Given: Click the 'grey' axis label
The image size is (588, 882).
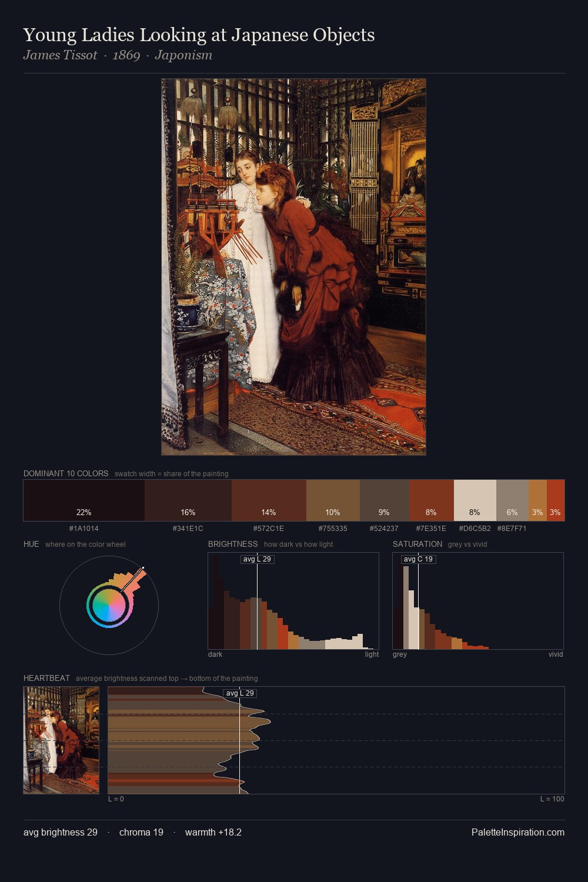Looking at the screenshot, I should coord(400,654).
